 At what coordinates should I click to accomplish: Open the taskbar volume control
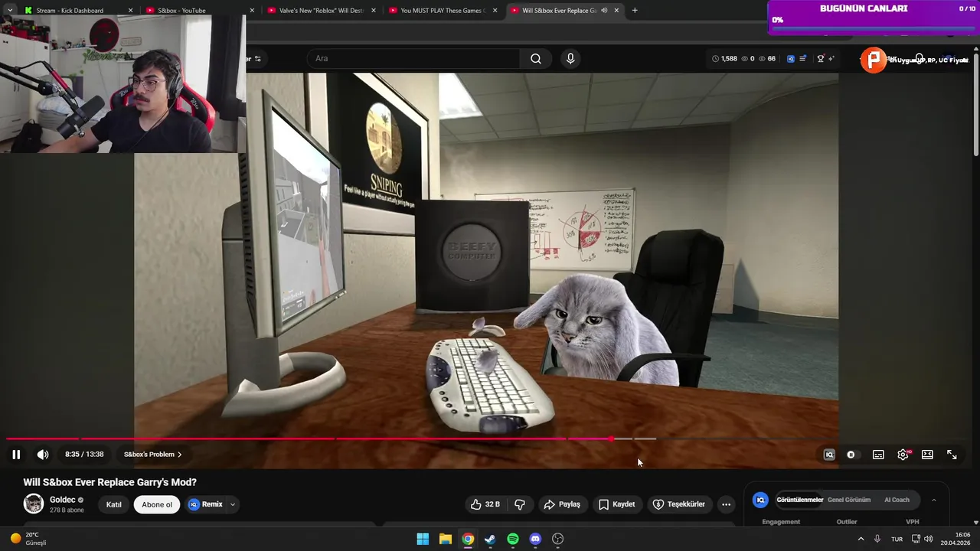coord(929,539)
